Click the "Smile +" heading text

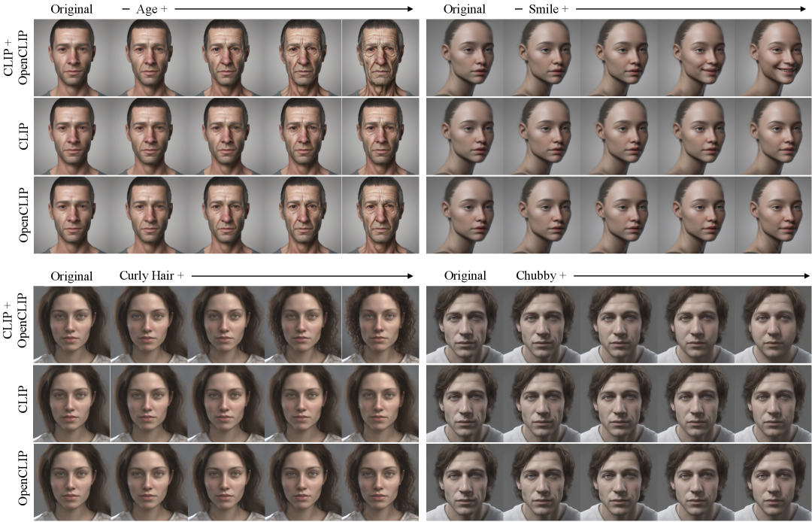[x=548, y=9]
